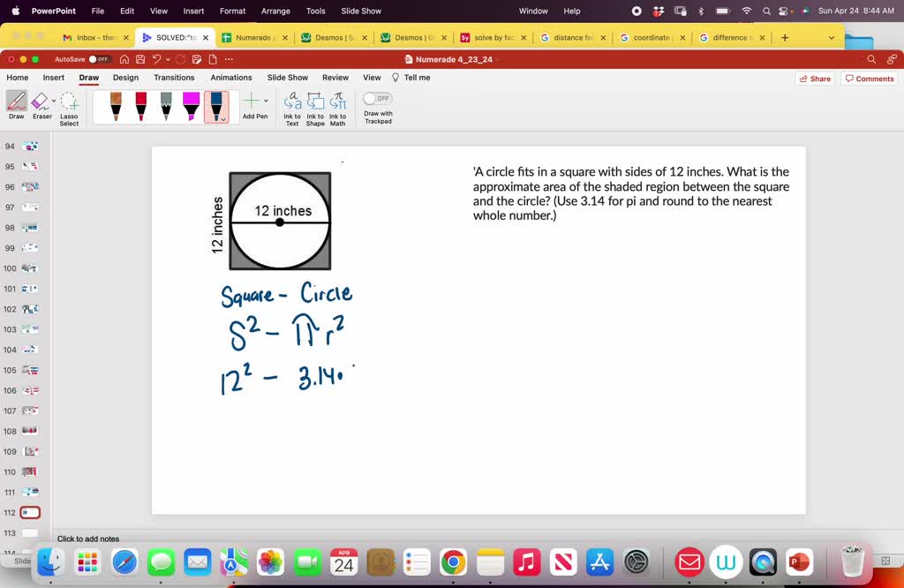Toggle Draw with Trackpad off switch
The width and height of the screenshot is (904, 588).
tap(376, 100)
